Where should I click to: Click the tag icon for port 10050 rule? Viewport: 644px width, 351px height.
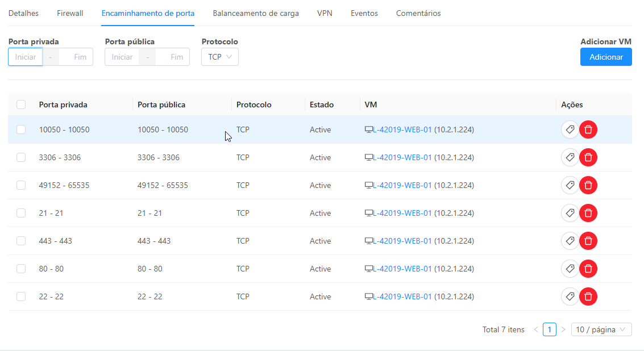tap(570, 129)
